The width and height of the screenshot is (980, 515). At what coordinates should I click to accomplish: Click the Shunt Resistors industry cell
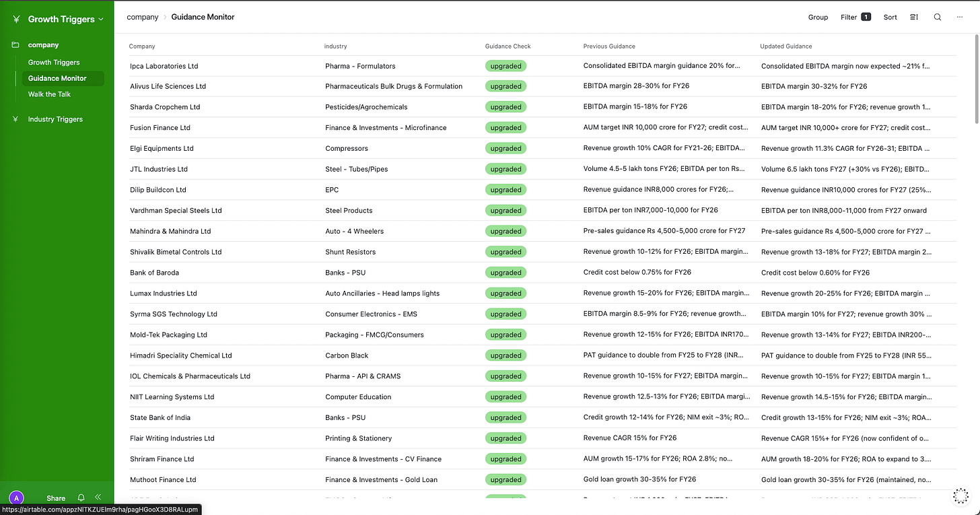pos(350,252)
